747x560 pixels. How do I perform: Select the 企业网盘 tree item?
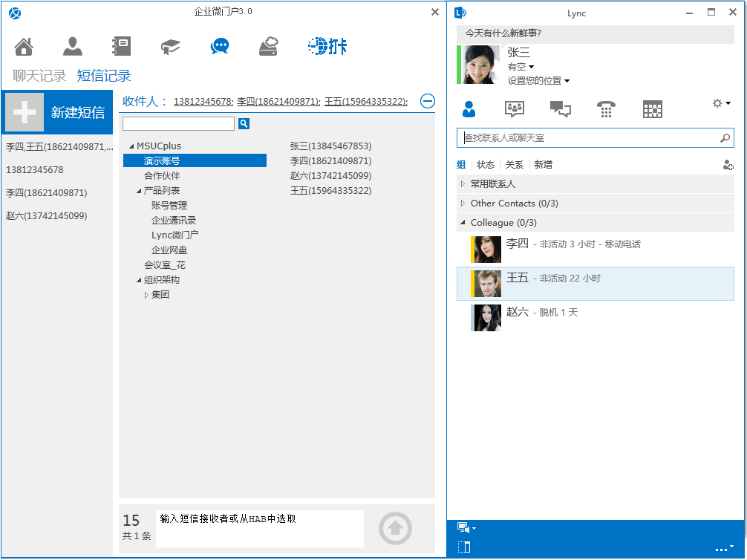(x=169, y=250)
